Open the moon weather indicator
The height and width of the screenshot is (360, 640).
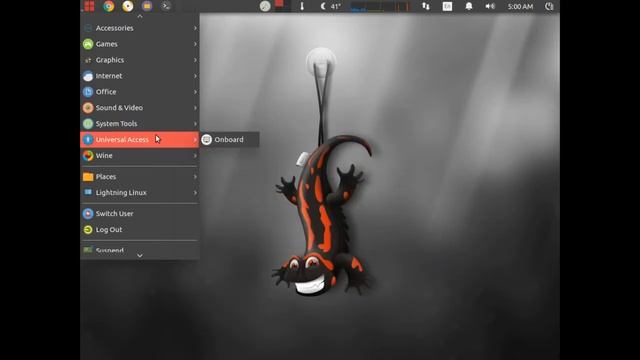[x=323, y=6]
